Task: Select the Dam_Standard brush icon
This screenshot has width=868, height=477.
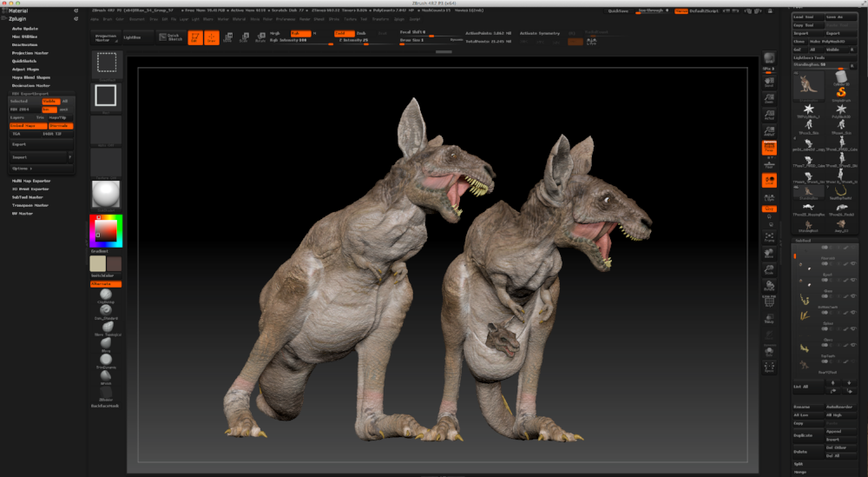Action: 106,311
